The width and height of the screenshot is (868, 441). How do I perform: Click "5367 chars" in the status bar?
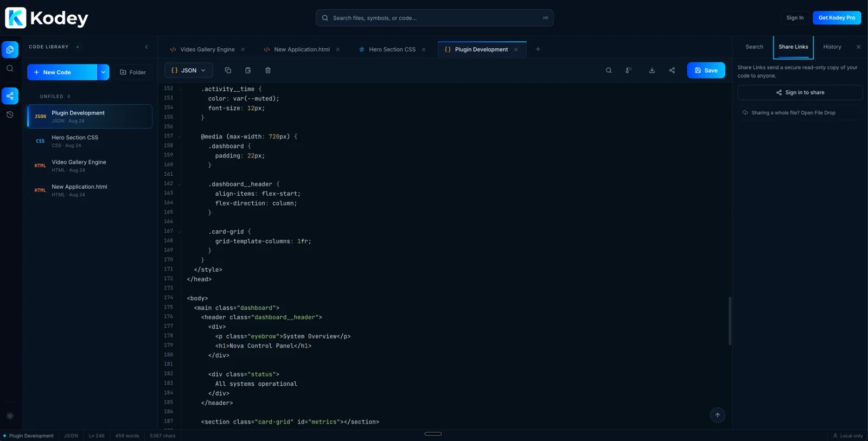(x=162, y=436)
